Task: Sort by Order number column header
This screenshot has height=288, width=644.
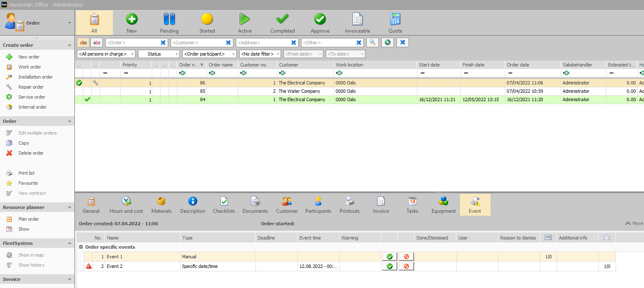Action: pos(192,65)
